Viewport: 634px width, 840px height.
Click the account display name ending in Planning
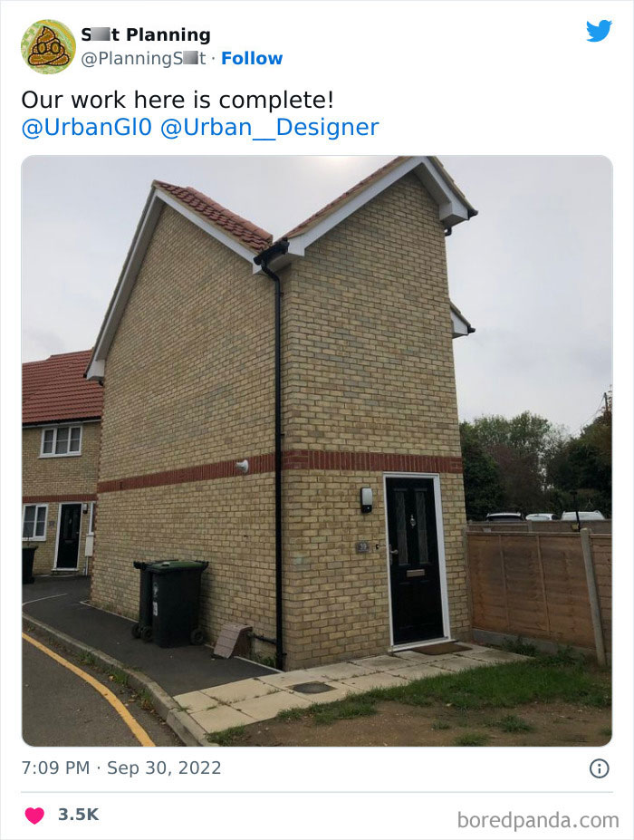click(x=146, y=34)
